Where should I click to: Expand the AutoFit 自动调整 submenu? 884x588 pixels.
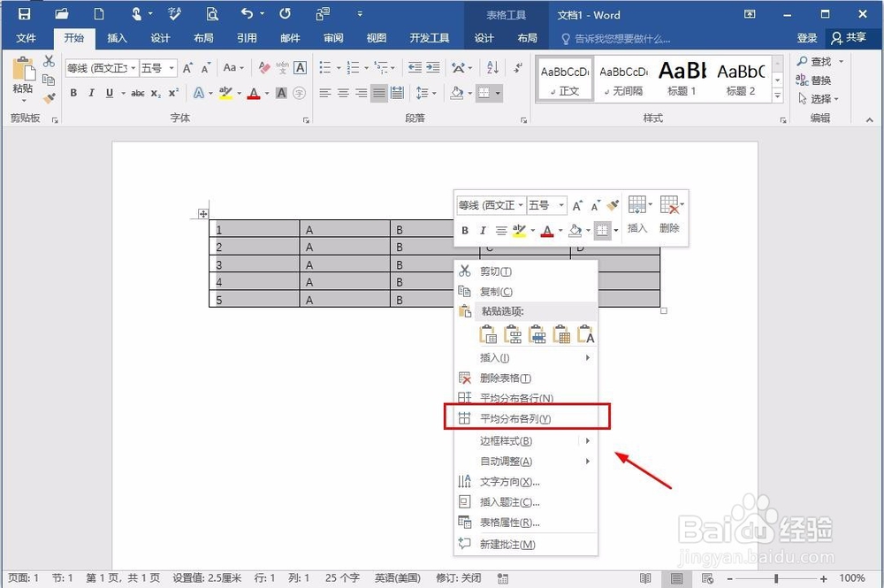(x=525, y=462)
